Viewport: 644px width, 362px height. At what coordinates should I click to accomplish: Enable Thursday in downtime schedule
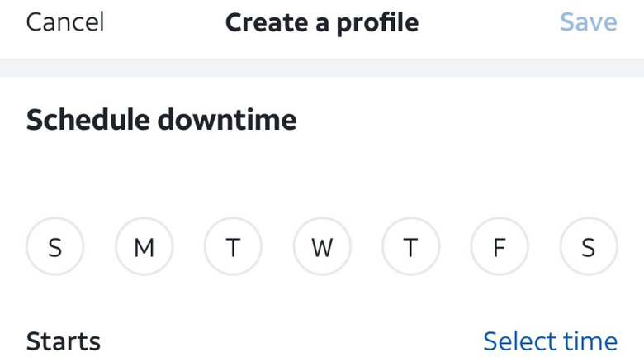click(x=410, y=246)
